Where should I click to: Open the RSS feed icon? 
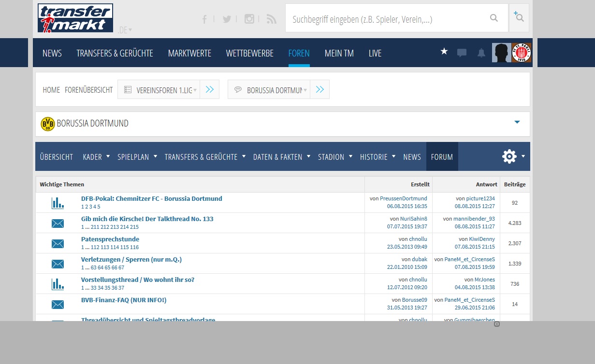[272, 19]
